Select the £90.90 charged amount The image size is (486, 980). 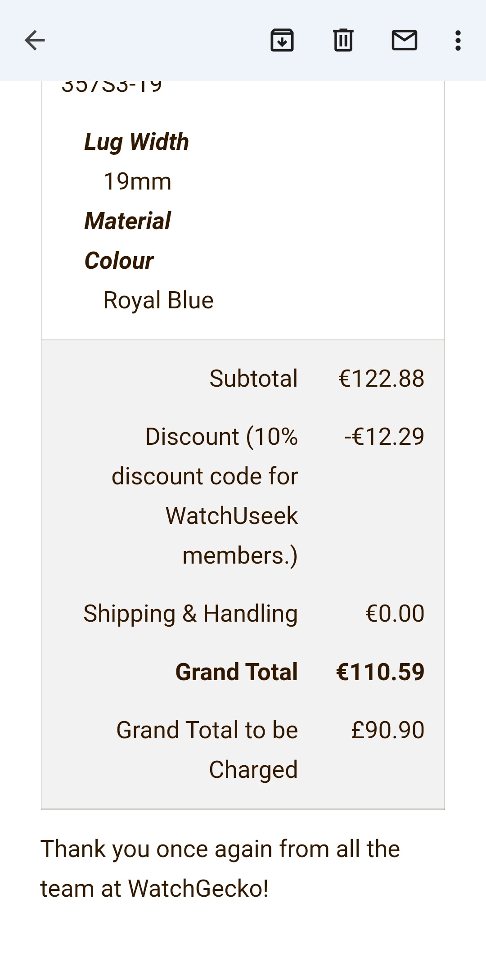[x=387, y=730]
